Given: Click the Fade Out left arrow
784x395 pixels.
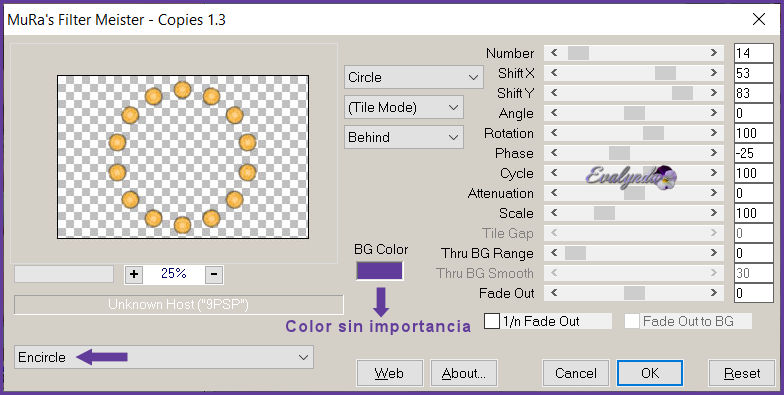Looking at the screenshot, I should coord(554,293).
